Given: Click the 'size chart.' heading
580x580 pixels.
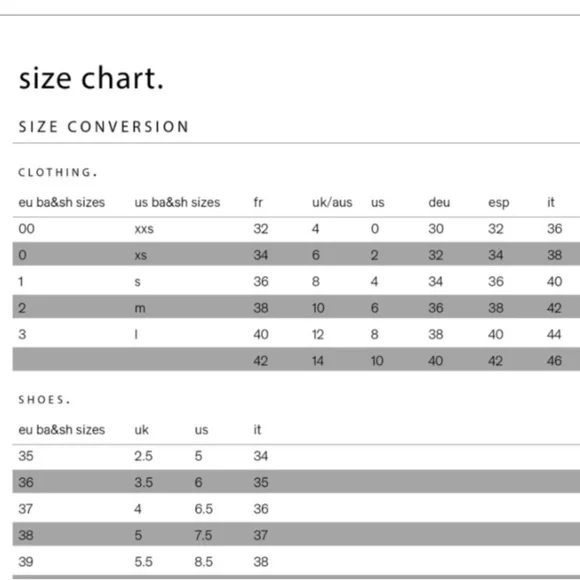Looking at the screenshot, I should 91,78.
